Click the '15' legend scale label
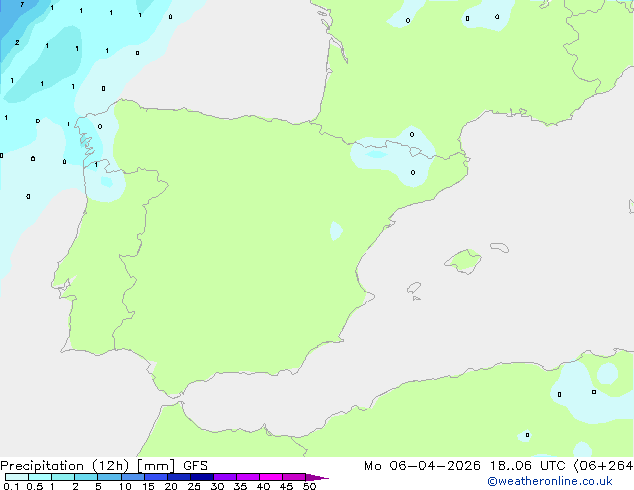Image resolution: width=634 pixels, height=490 pixels. pyautogui.click(x=148, y=486)
